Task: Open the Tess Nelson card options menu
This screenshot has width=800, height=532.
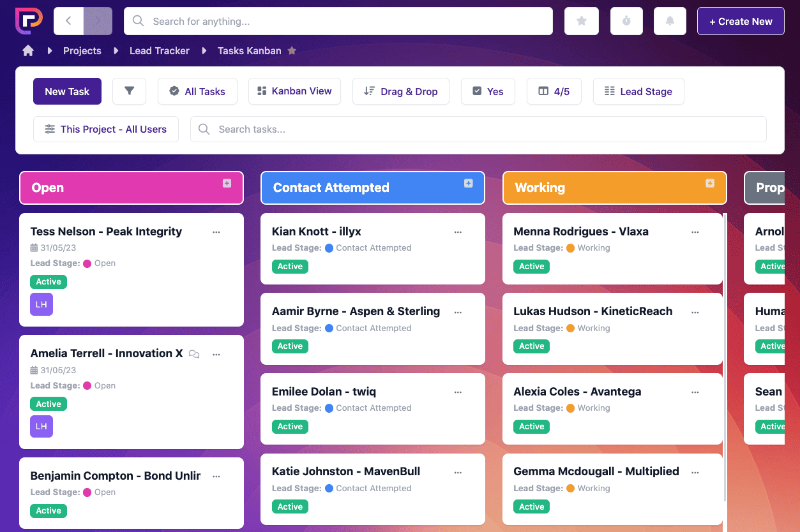Action: [216, 232]
